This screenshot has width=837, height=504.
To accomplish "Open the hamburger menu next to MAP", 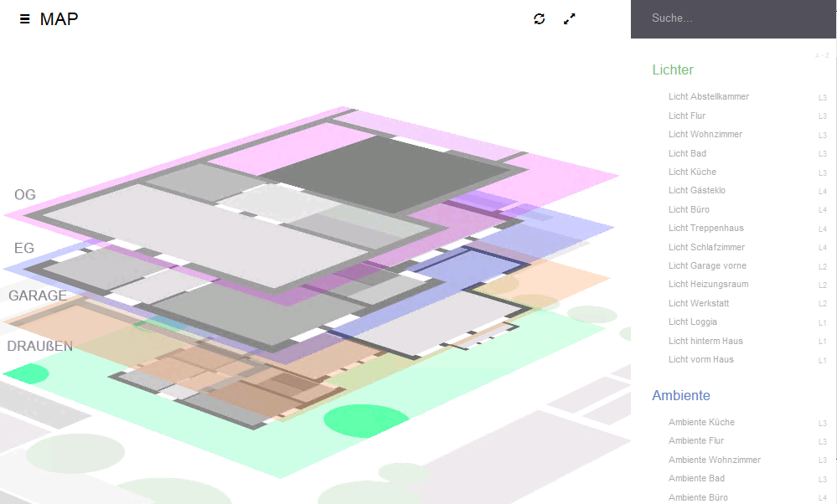I will tap(24, 18).
